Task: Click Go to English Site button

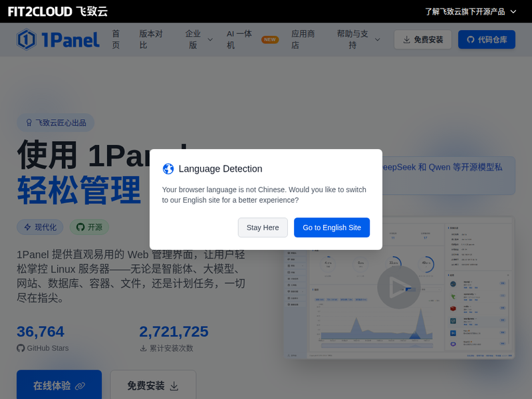Action: [x=331, y=227]
